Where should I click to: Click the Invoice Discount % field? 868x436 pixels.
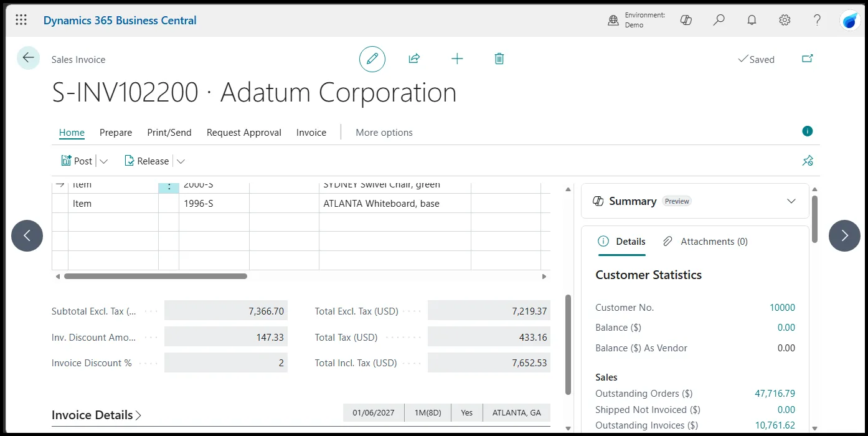pos(226,363)
